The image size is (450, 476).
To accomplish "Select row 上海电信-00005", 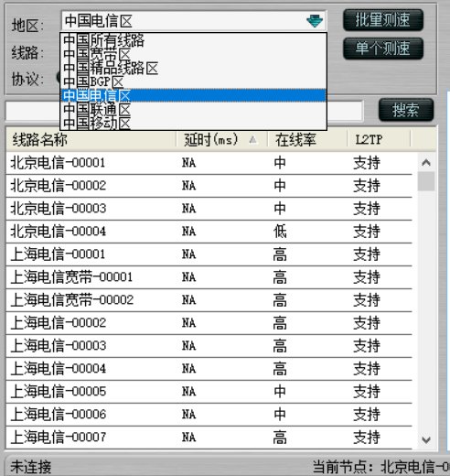I will tap(209, 392).
